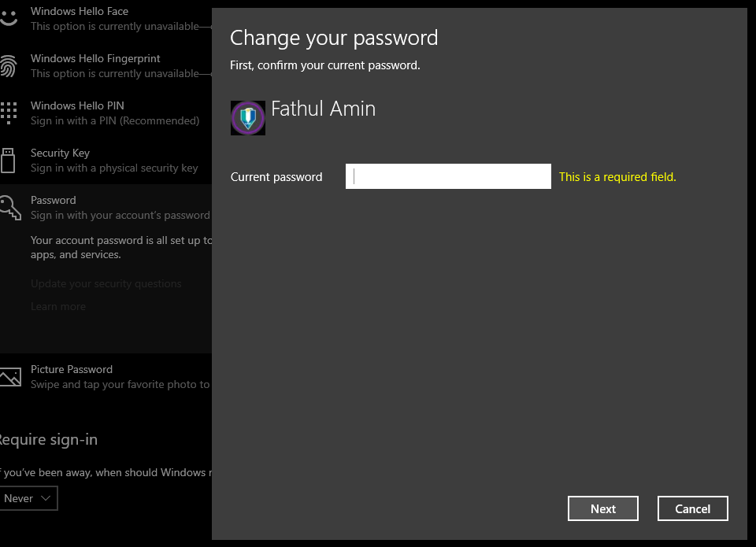Select the Windows Hello Face option
The height and width of the screenshot is (547, 756).
pyautogui.click(x=106, y=19)
